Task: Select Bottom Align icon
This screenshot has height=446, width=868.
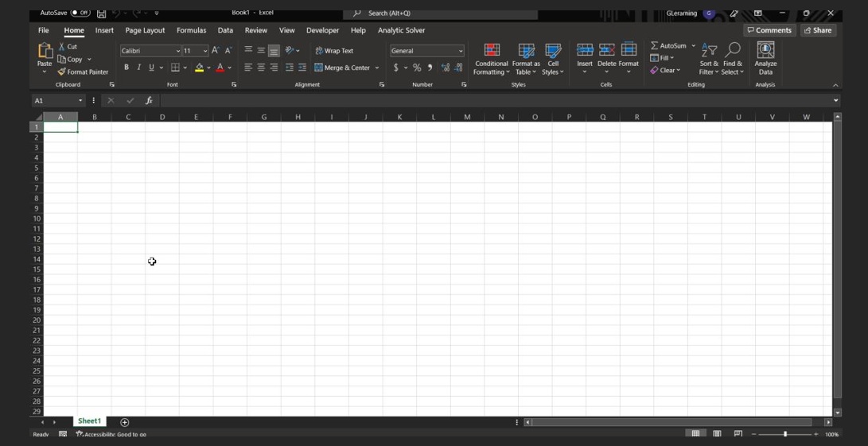Action: tap(274, 51)
